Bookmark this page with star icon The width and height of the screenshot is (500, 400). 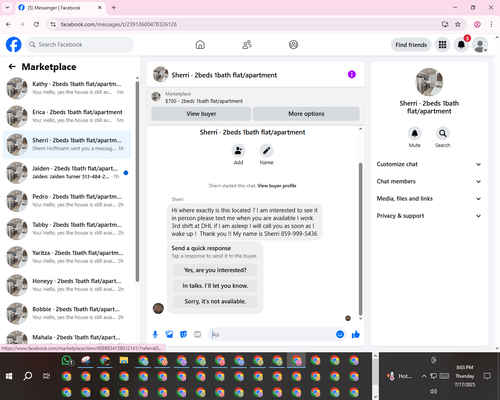[x=458, y=24]
